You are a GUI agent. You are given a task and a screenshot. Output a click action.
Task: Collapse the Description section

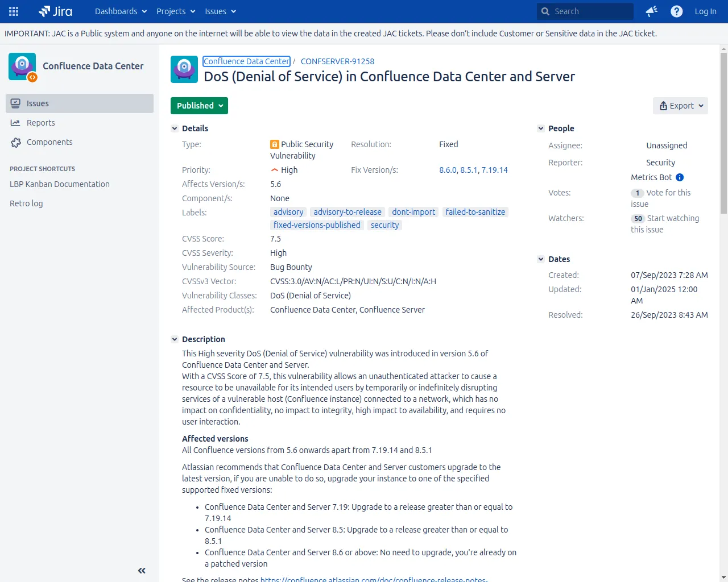(175, 339)
